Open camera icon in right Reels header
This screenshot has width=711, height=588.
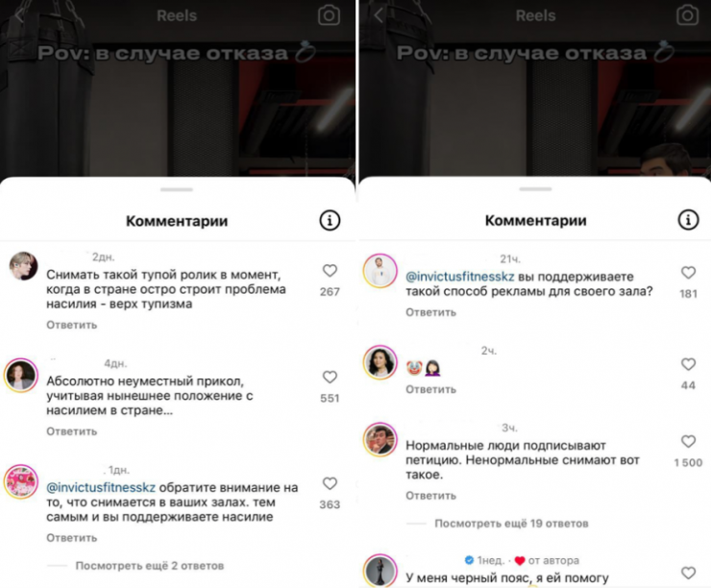[687, 15]
